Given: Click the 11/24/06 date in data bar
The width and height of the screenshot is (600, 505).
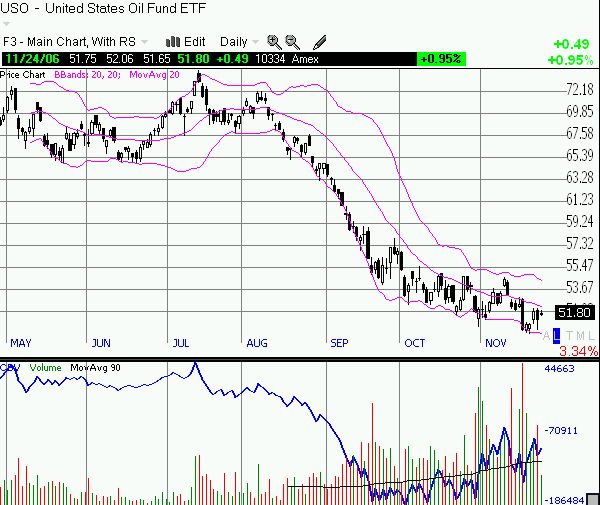Looking at the screenshot, I should pos(33,59).
